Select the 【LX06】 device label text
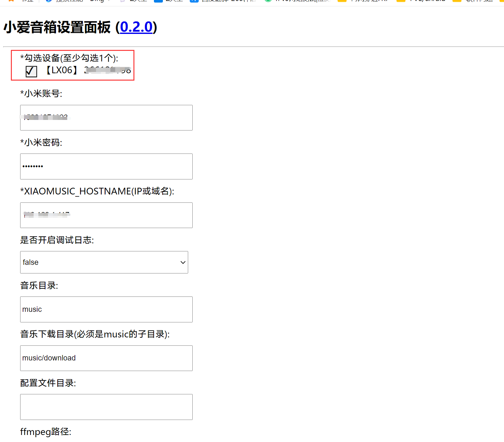504x442 pixels. click(x=62, y=70)
